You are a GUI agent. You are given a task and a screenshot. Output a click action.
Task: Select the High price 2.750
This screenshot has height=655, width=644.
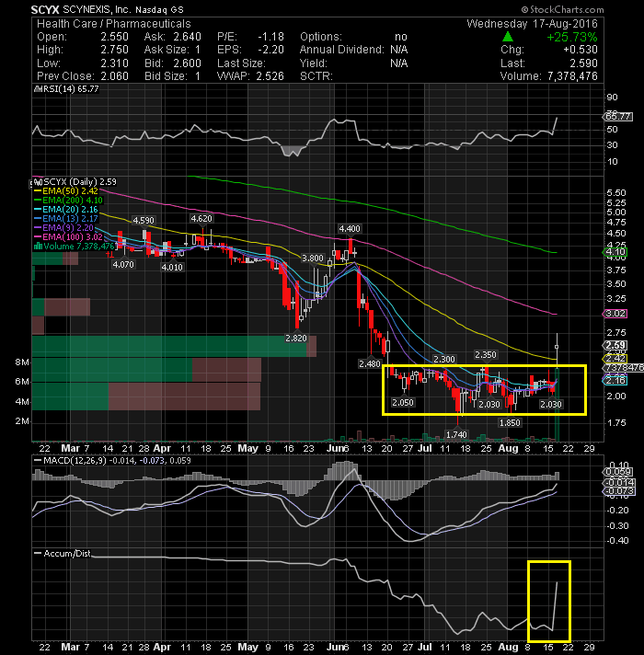click(x=114, y=50)
